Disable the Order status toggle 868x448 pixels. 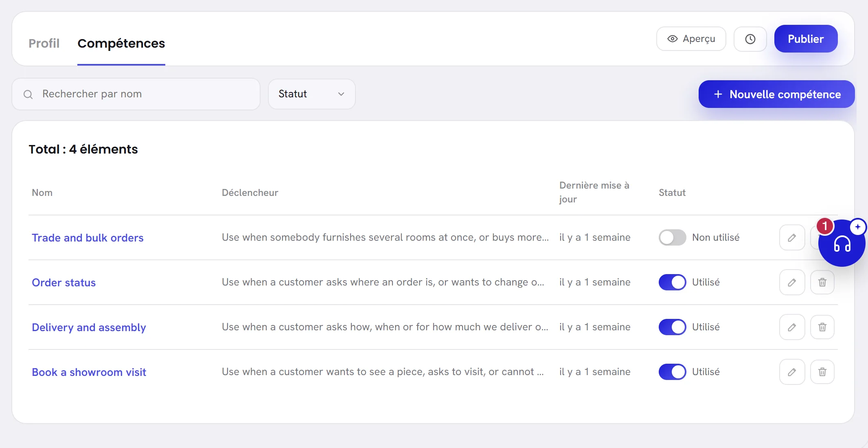pos(672,282)
